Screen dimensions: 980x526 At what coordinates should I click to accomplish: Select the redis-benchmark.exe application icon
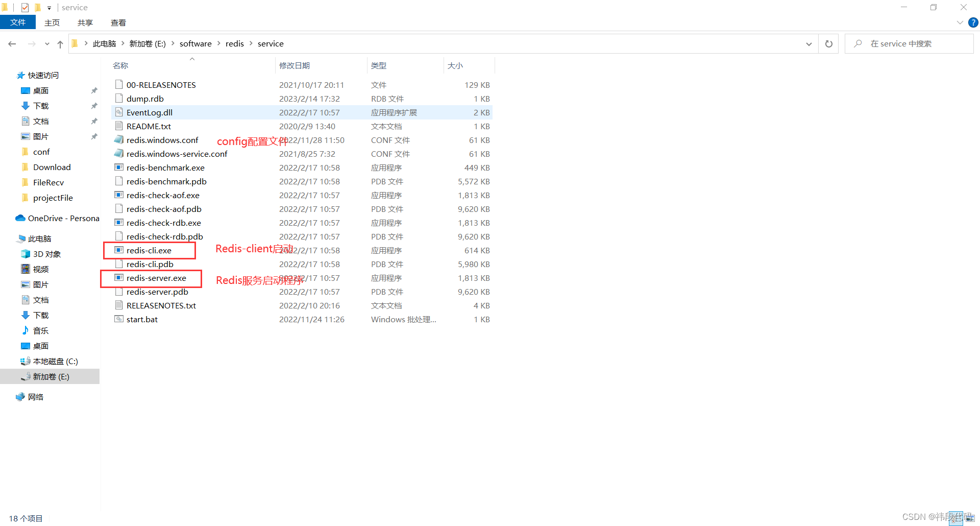[x=119, y=168]
